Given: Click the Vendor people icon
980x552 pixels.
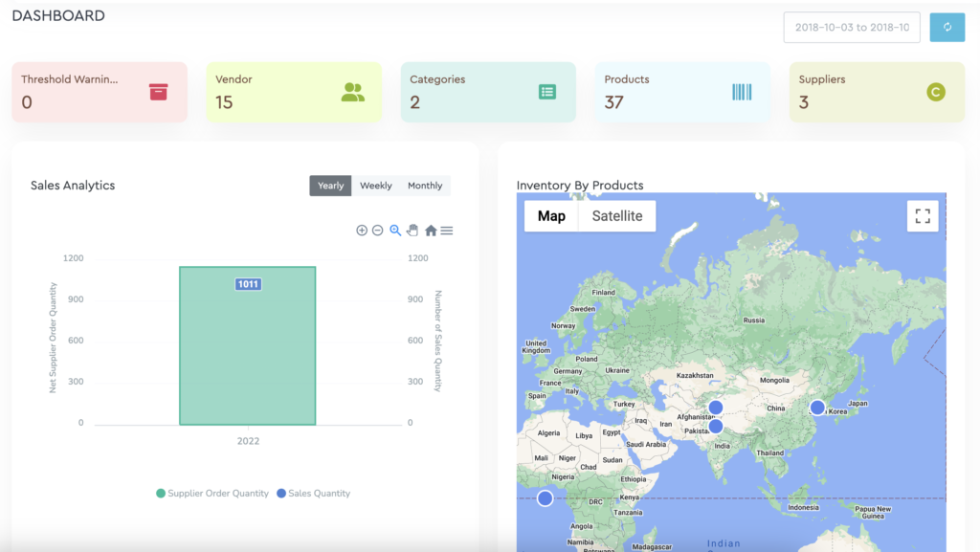Looking at the screenshot, I should pyautogui.click(x=352, y=92).
